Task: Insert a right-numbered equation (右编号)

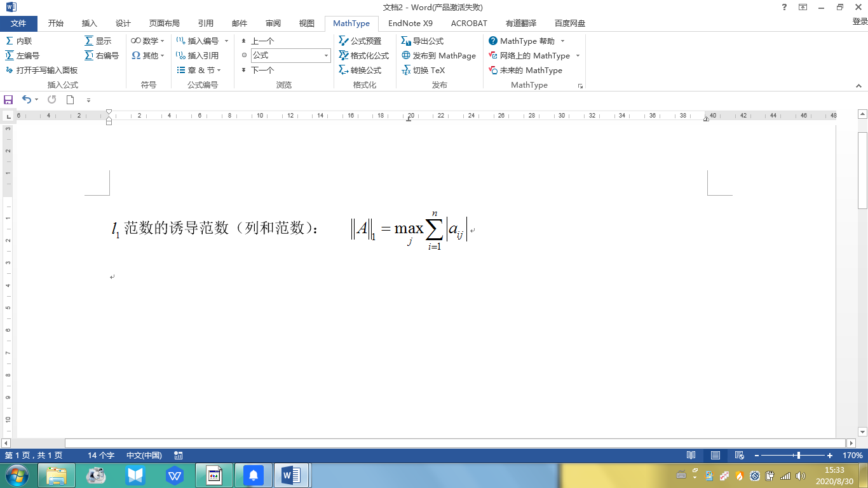Action: [x=102, y=56]
